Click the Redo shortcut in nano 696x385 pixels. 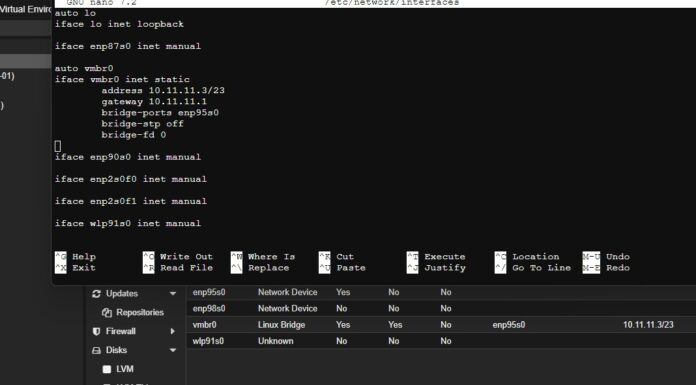tap(606, 268)
